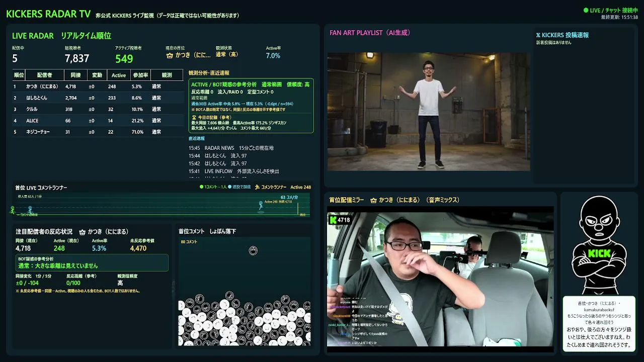The height and width of the screenshot is (362, 644).
Task: Click the Active column header
Action: (x=119, y=75)
